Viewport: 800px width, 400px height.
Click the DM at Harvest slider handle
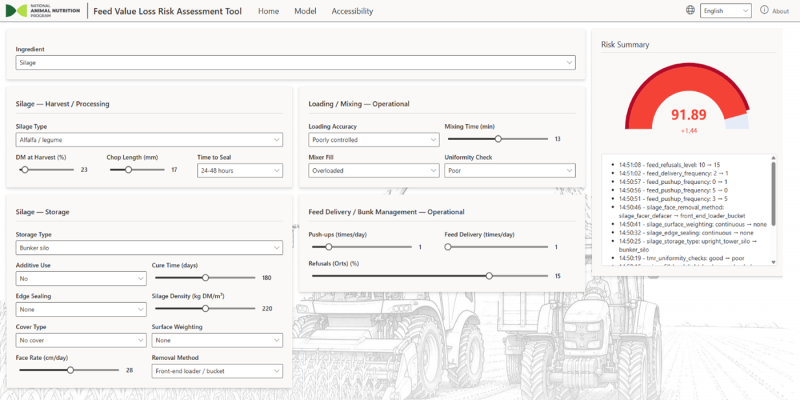point(24,169)
